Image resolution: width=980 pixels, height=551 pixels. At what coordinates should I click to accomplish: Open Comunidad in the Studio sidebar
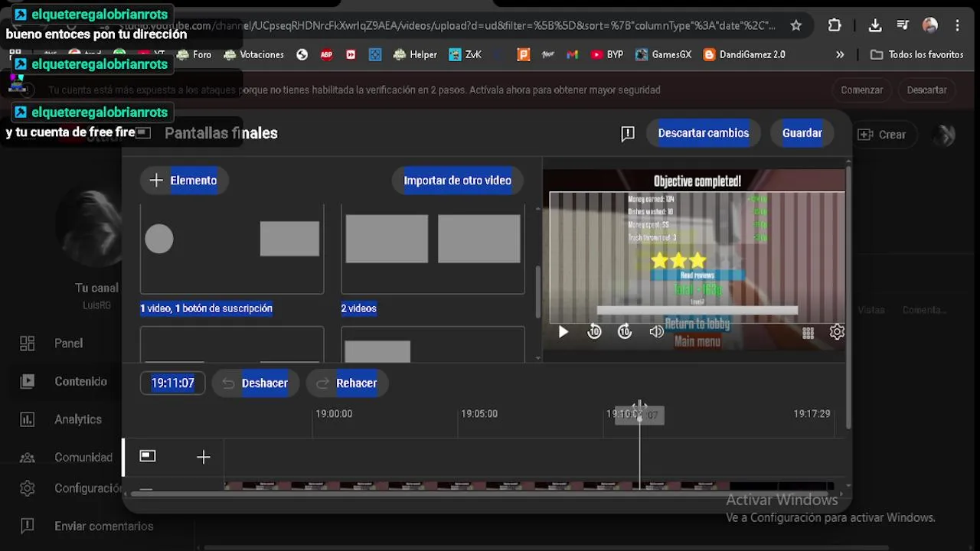tap(83, 458)
